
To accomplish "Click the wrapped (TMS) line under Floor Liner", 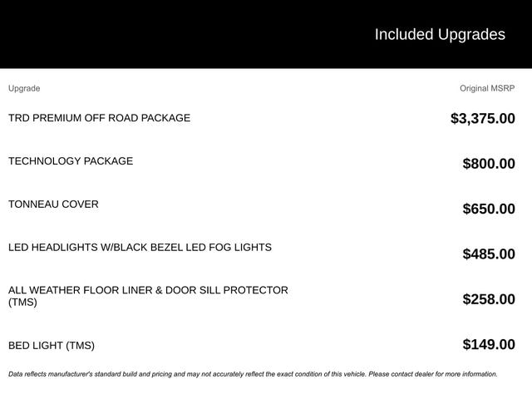I will click(x=22, y=303).
